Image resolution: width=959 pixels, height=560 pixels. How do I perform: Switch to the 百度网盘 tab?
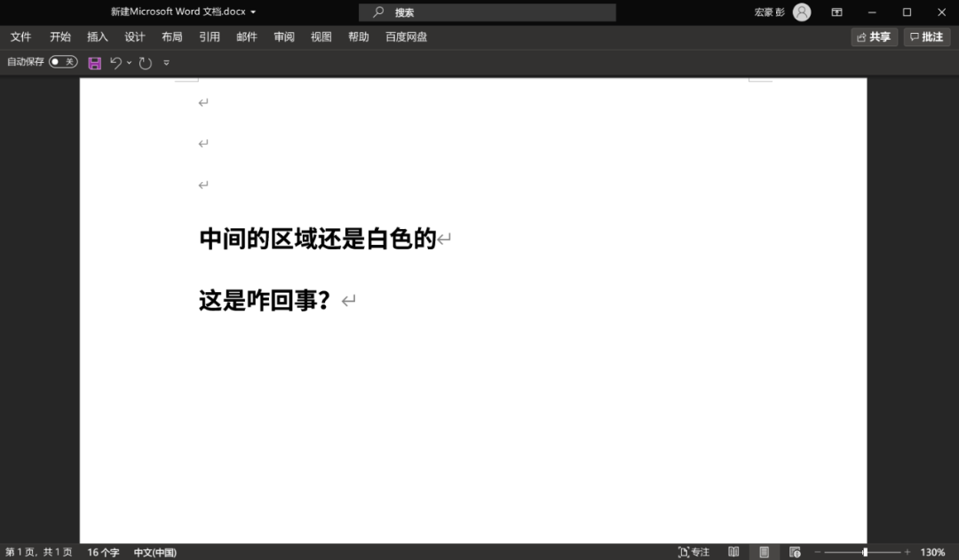tap(406, 36)
